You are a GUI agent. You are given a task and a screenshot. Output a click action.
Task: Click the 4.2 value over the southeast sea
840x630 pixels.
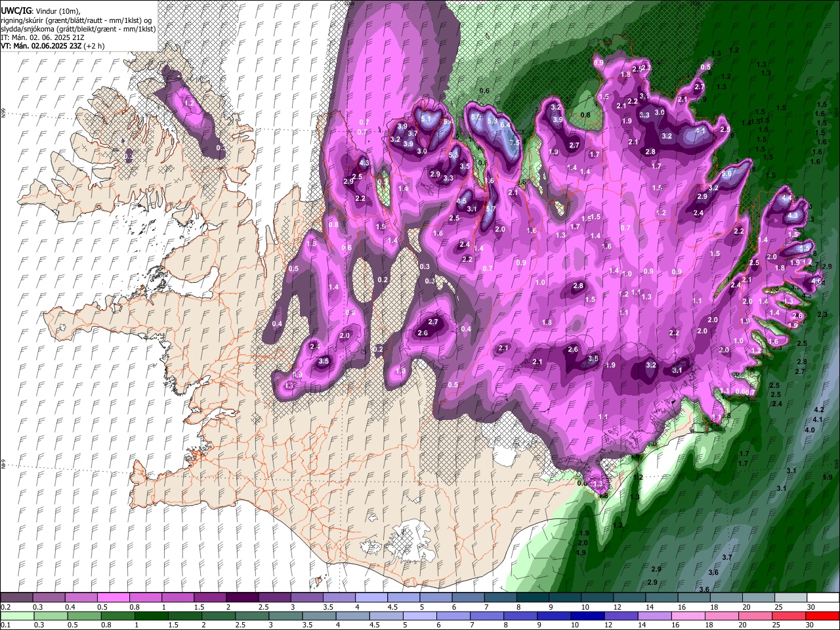coord(818,409)
